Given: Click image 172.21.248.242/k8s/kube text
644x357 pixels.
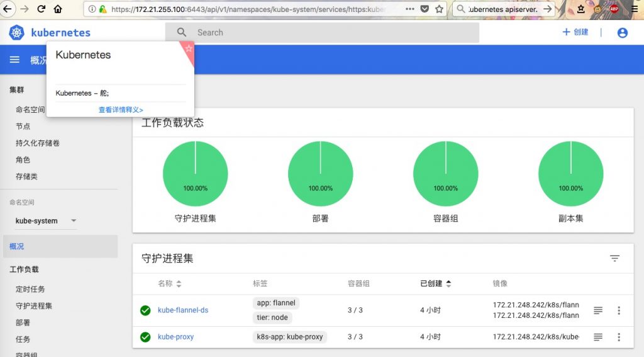Looking at the screenshot, I should pyautogui.click(x=536, y=337).
